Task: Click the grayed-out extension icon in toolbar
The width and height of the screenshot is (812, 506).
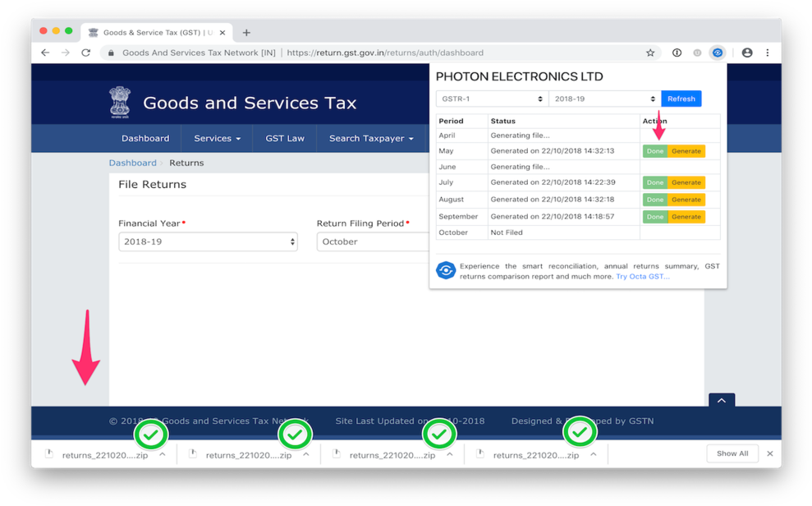Action: pyautogui.click(x=697, y=52)
